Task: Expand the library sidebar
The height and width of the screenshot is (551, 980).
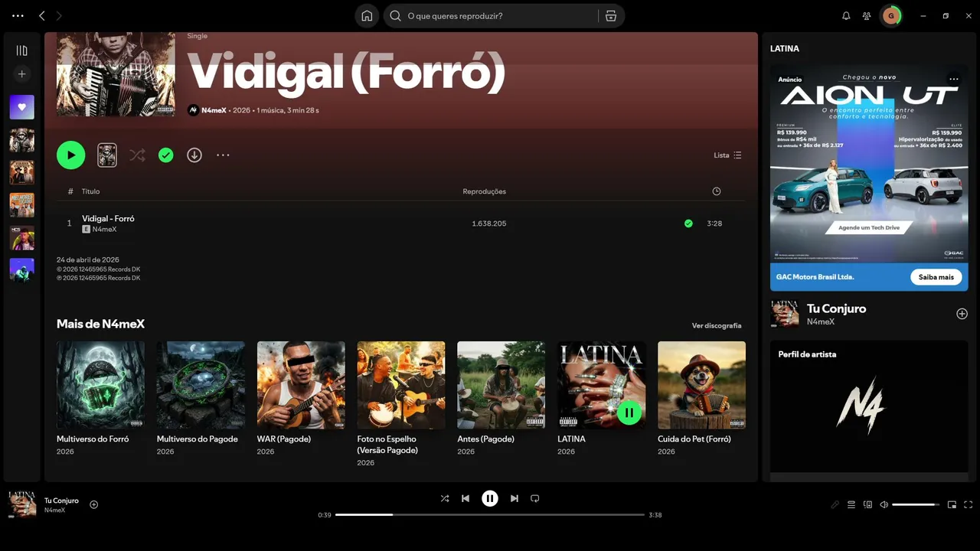Action: (x=21, y=51)
